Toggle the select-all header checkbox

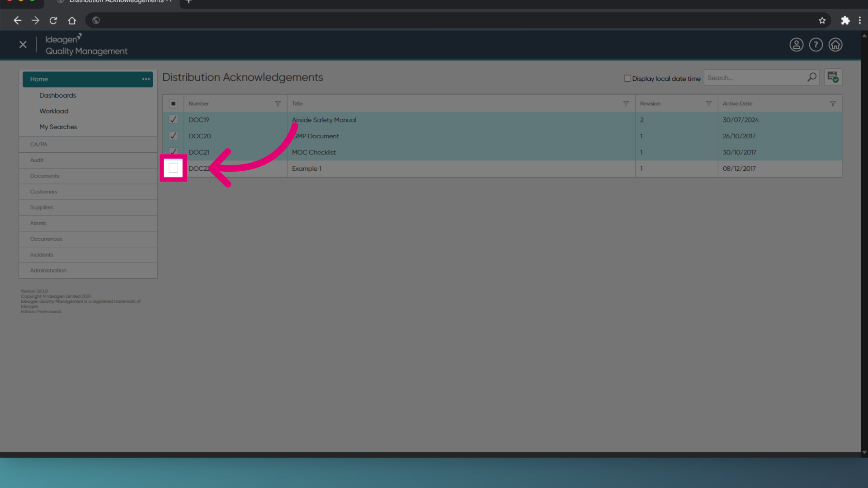pyautogui.click(x=173, y=103)
